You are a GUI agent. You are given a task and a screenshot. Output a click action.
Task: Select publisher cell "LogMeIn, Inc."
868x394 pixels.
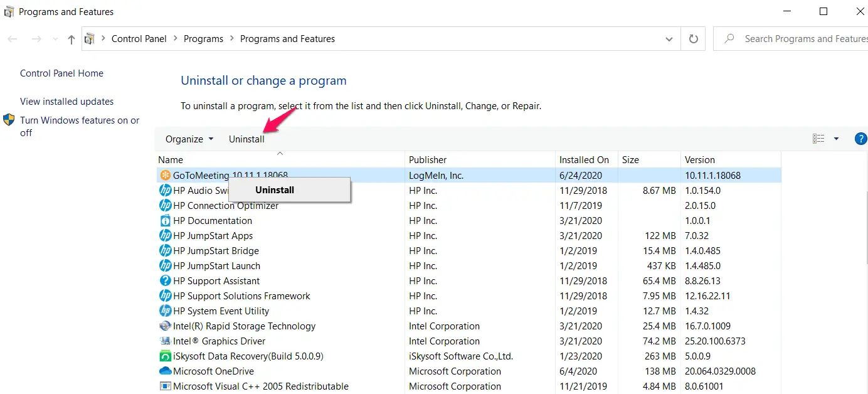(436, 175)
